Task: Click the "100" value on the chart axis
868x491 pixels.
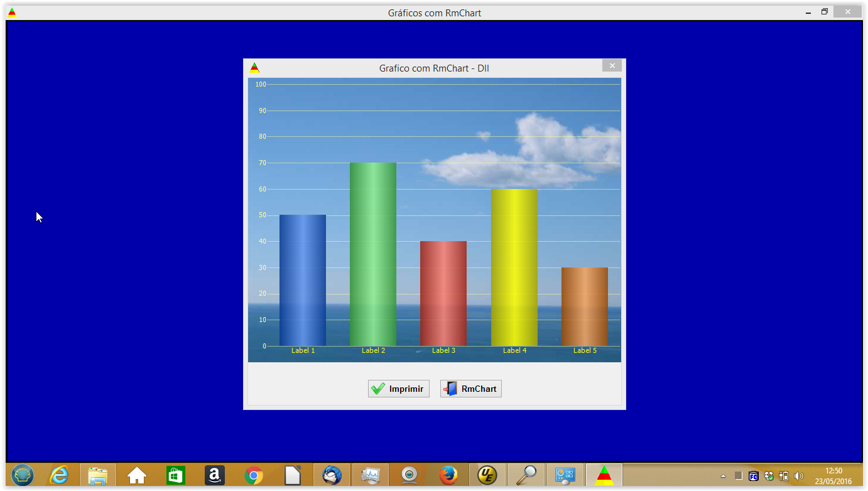Action: 261,84
